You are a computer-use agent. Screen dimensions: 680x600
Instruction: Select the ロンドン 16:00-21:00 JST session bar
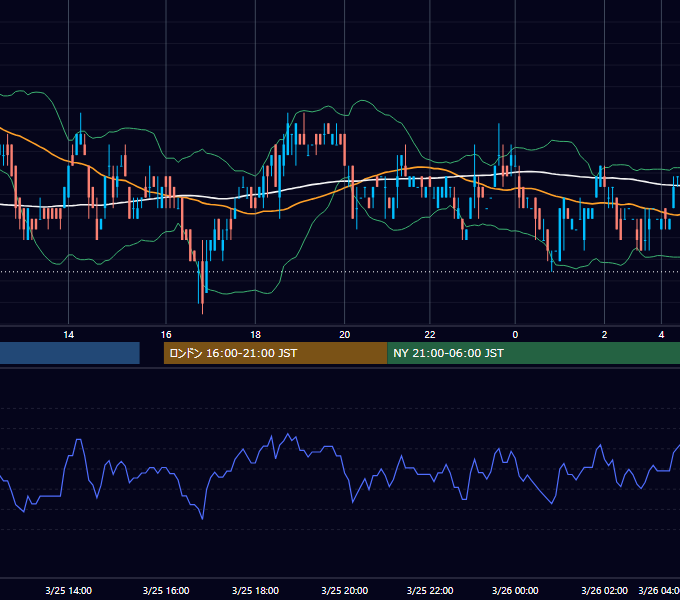click(x=275, y=353)
